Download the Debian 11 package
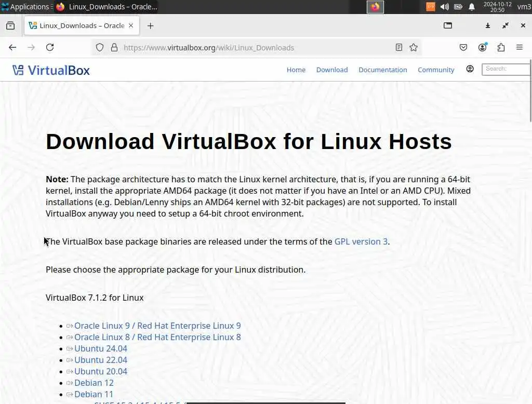 click(x=94, y=394)
